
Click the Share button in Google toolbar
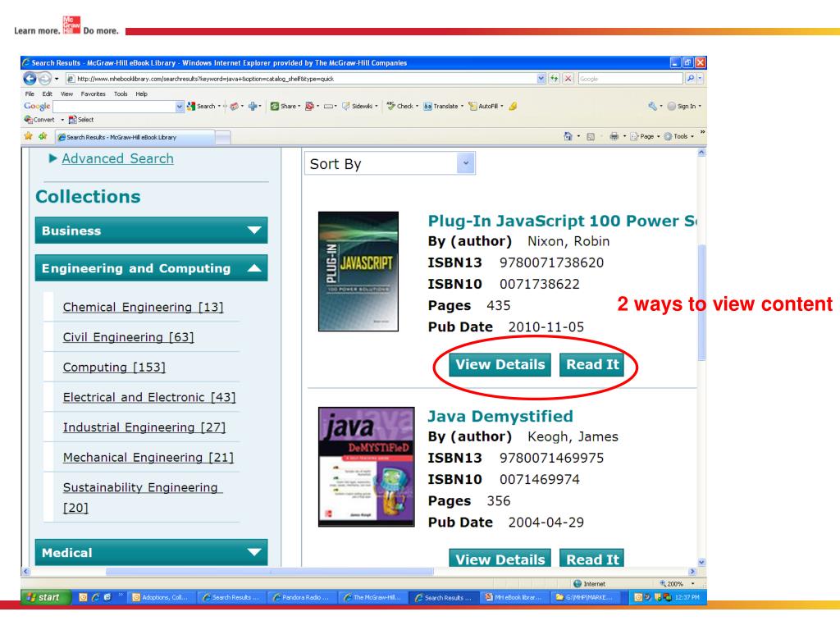285,106
